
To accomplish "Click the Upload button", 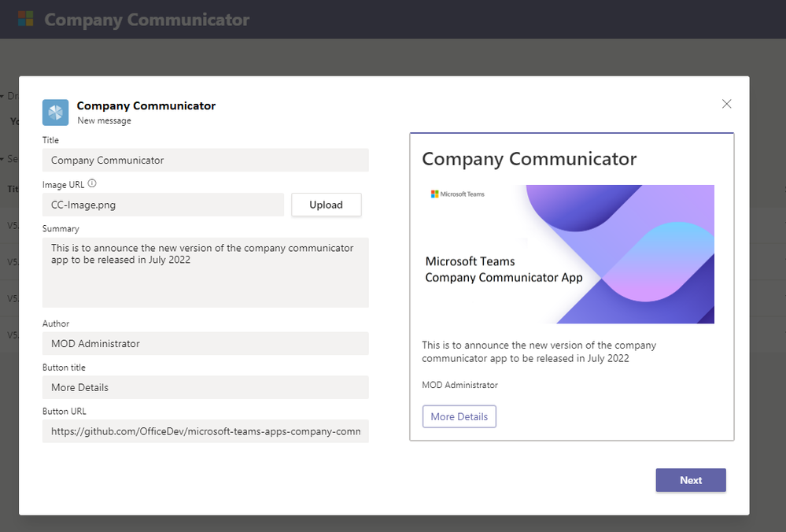I will click(327, 205).
